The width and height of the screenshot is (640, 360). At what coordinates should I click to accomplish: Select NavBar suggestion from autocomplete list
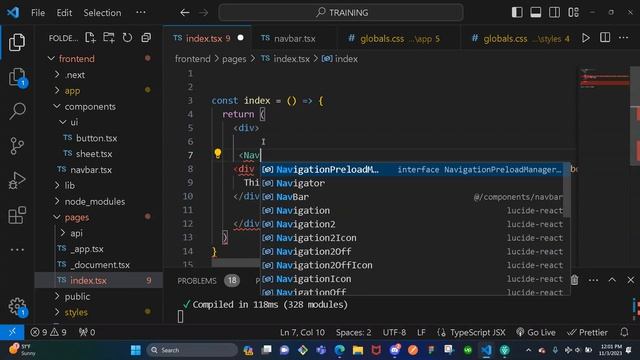tap(412, 197)
